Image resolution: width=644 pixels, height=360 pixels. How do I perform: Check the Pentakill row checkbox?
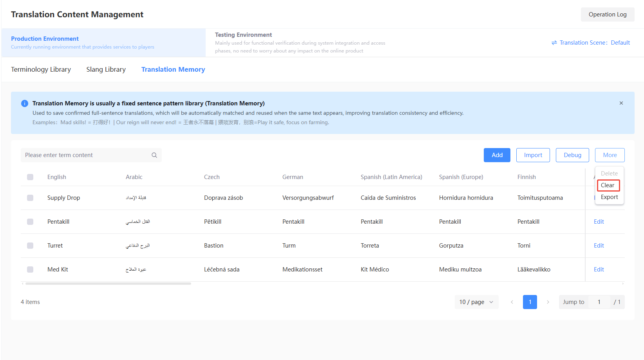pyautogui.click(x=30, y=222)
